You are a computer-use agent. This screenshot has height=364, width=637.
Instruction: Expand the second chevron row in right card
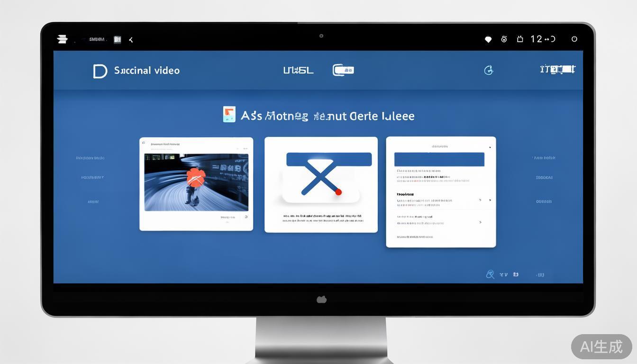coord(480,222)
